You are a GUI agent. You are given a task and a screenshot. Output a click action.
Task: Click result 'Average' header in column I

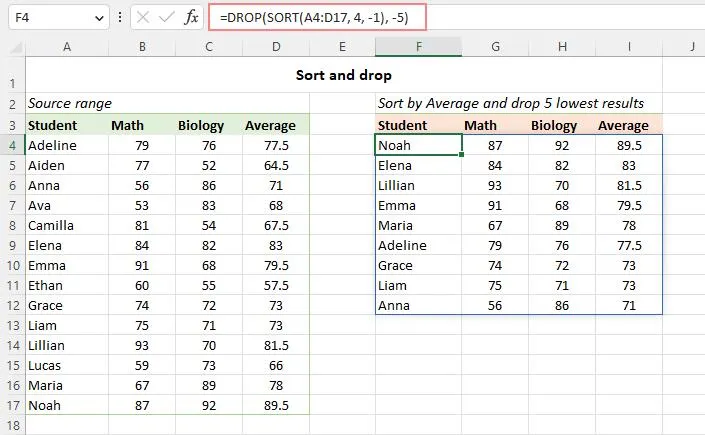pos(629,126)
